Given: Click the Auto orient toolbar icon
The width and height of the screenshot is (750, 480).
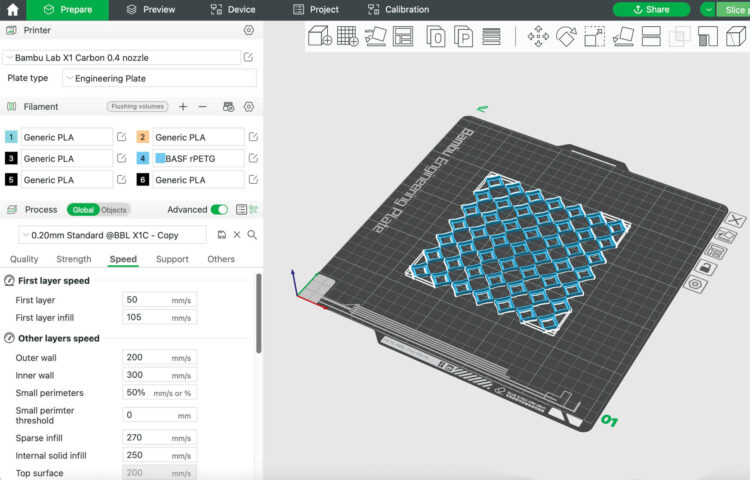Looking at the screenshot, I should tap(376, 37).
